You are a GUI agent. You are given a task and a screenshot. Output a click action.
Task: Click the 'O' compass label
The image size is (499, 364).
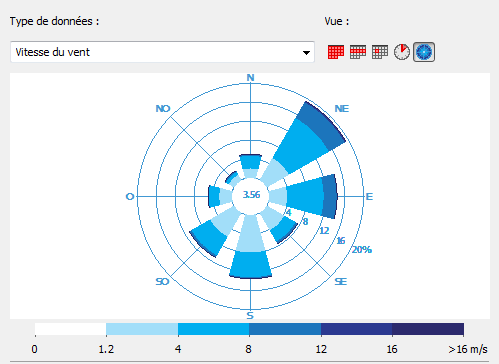click(x=130, y=197)
